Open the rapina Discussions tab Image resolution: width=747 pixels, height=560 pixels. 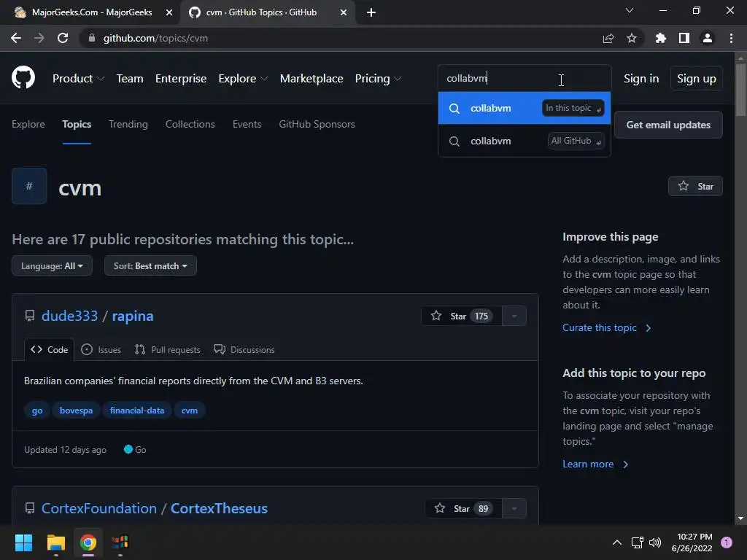pyautogui.click(x=244, y=349)
